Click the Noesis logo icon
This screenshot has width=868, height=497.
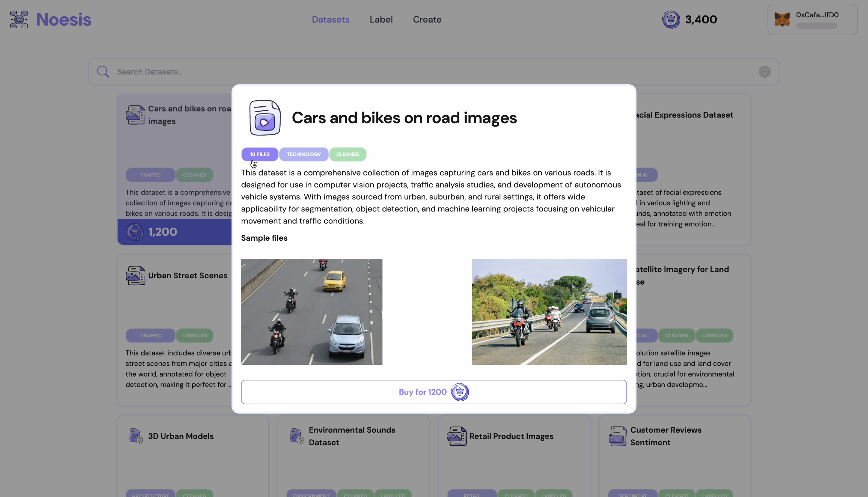click(19, 20)
